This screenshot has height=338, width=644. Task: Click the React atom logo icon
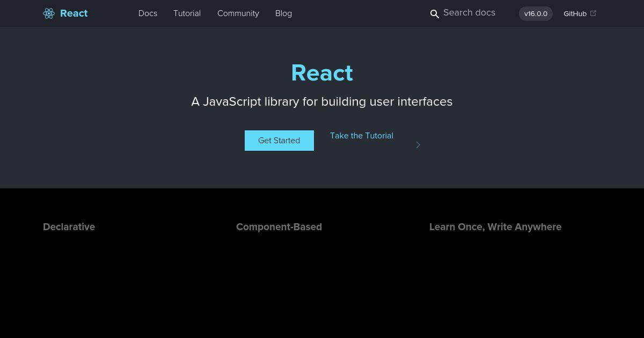pyautogui.click(x=49, y=13)
